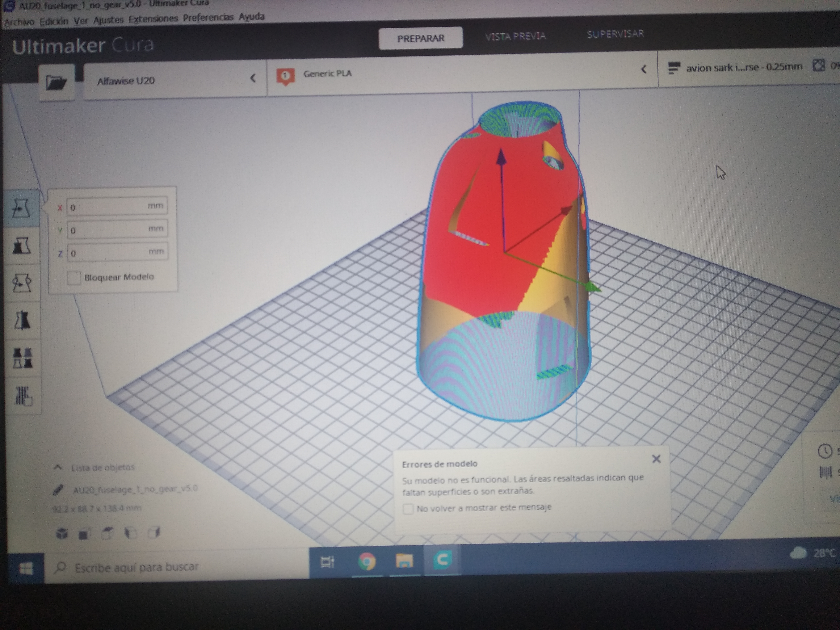Select the Scale tool icon
Viewport: 840px width, 630px height.
[x=22, y=246]
